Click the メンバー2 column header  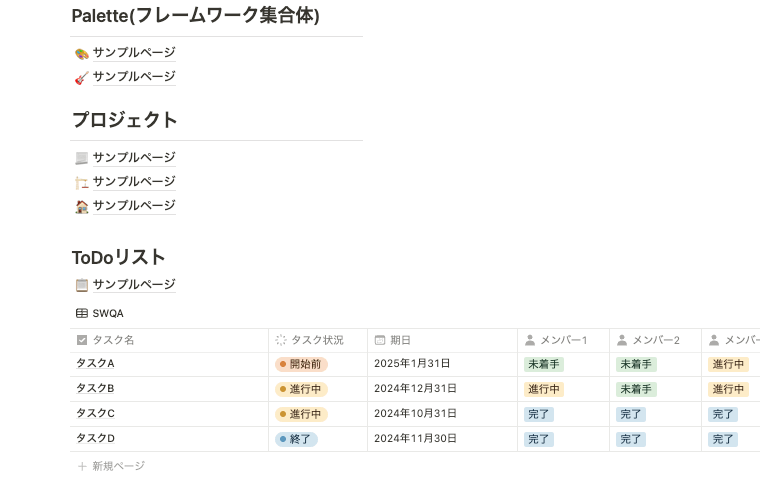pyautogui.click(x=655, y=340)
